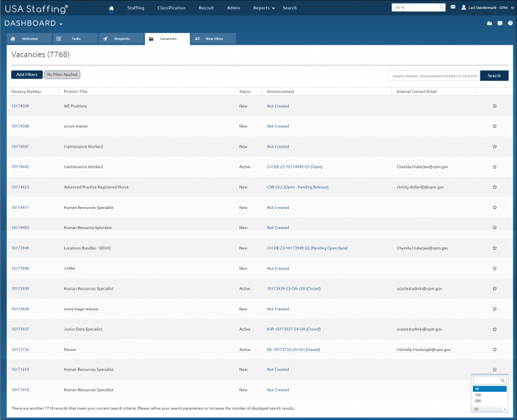Viewport: 517px width, 420px height.
Task: Select the Vacancies tab
Action: coord(168,39)
